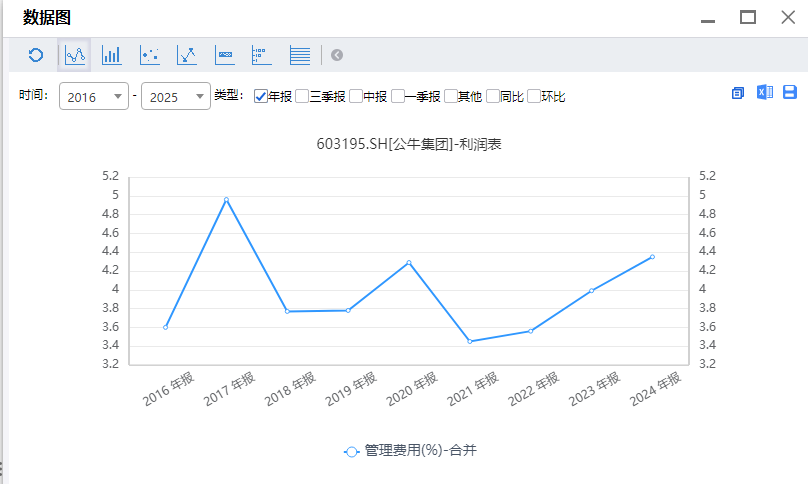The width and height of the screenshot is (808, 484).
Task: Copy chart using the copy icon
Action: click(x=738, y=93)
